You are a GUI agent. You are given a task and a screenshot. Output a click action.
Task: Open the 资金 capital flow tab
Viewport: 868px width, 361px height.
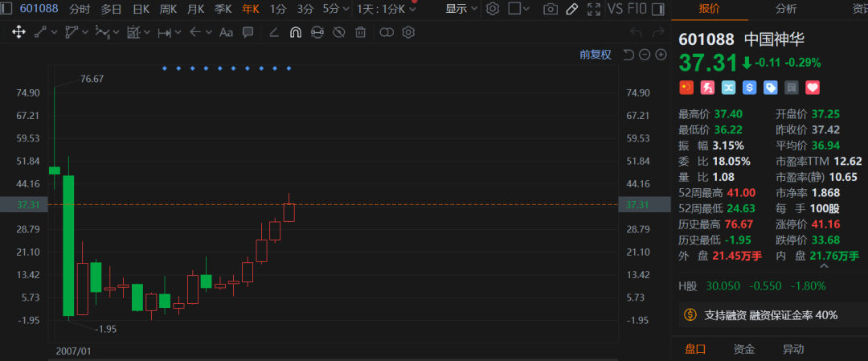(744, 349)
